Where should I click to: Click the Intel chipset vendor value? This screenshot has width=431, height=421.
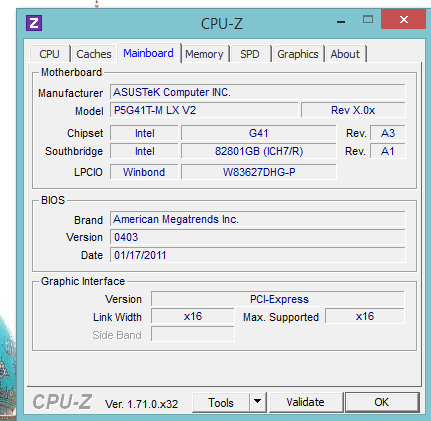144,133
